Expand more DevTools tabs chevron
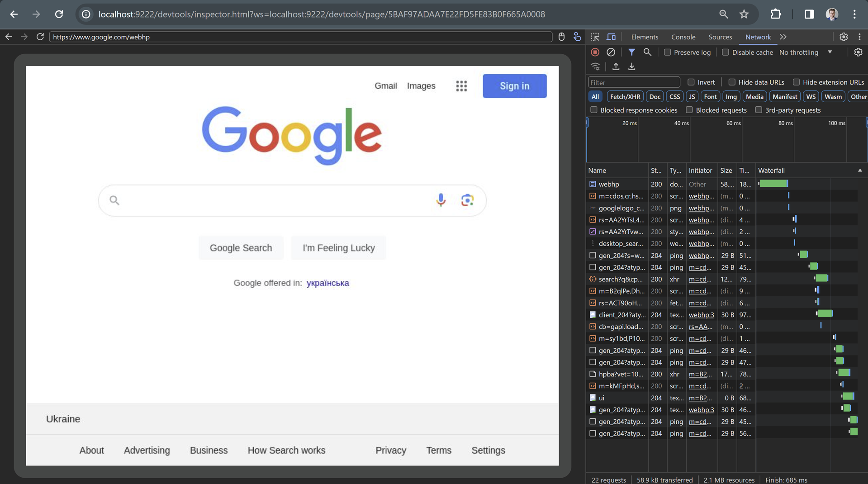Image resolution: width=868 pixels, height=484 pixels. 783,37
